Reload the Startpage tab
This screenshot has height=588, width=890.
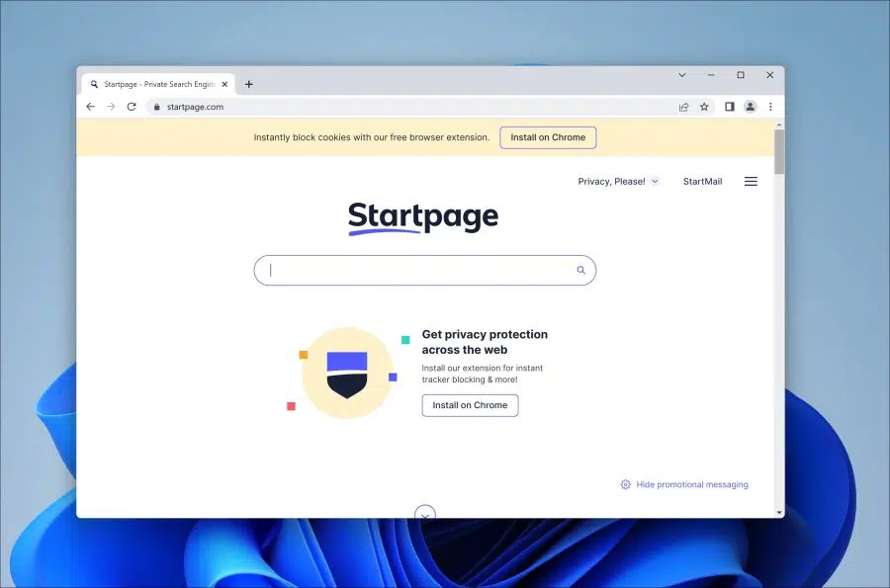132,107
